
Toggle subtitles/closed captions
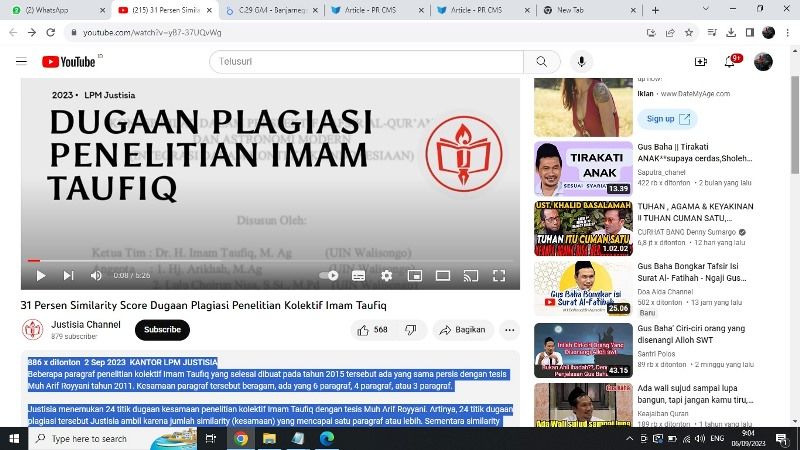click(359, 276)
